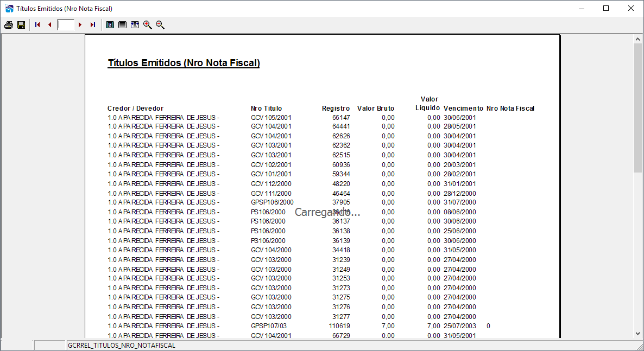Select título 'GCV 105/2001'
Viewport: 644px width, 351px height.
(271, 117)
